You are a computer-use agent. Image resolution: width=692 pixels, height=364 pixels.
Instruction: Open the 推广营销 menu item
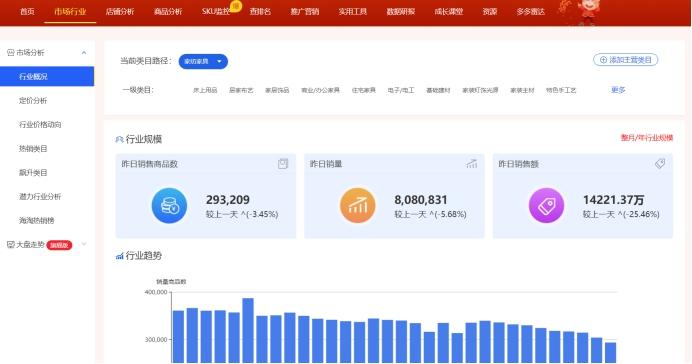(x=305, y=12)
